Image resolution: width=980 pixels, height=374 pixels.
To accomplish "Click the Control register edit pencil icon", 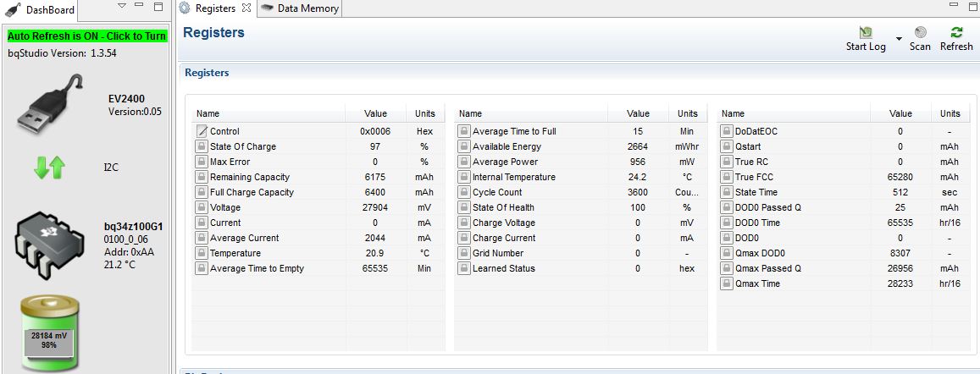I will 202,131.
